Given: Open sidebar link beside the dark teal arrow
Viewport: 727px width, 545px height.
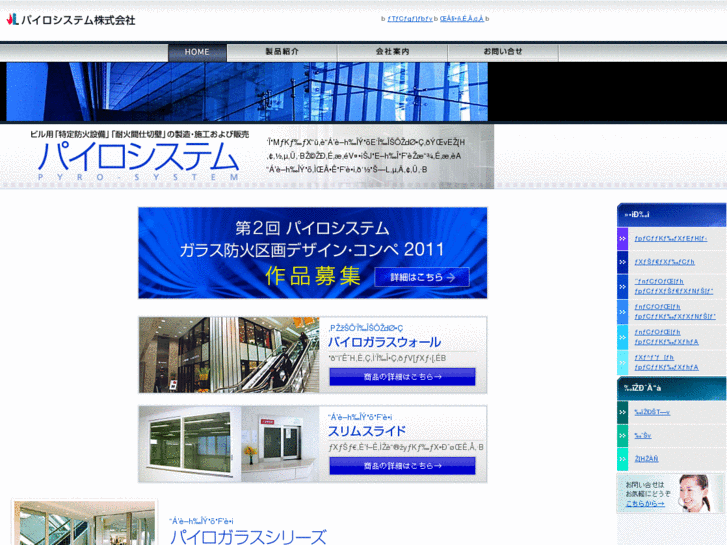Looking at the screenshot, I should click(x=652, y=412).
